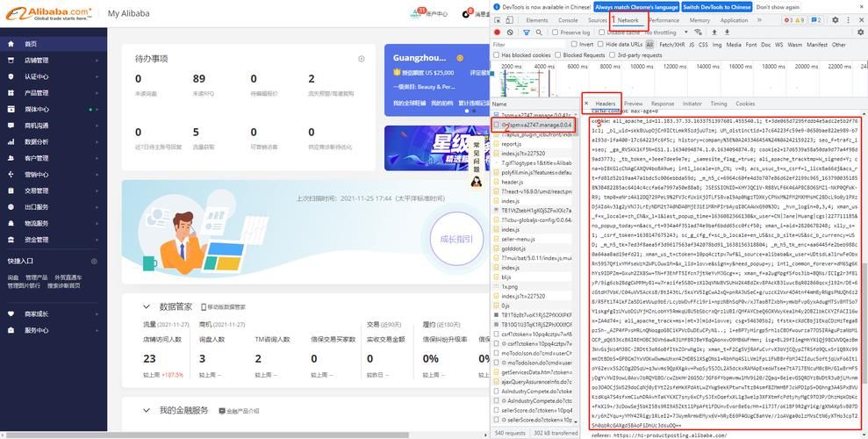Open the Cookies tab of request
Image resolution: width=868 pixels, height=439 pixels.
(x=745, y=104)
